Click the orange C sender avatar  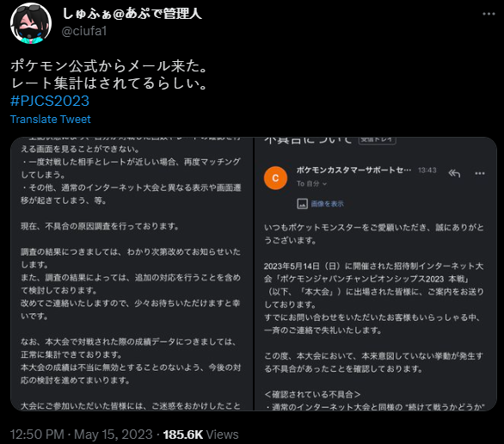[x=275, y=178]
